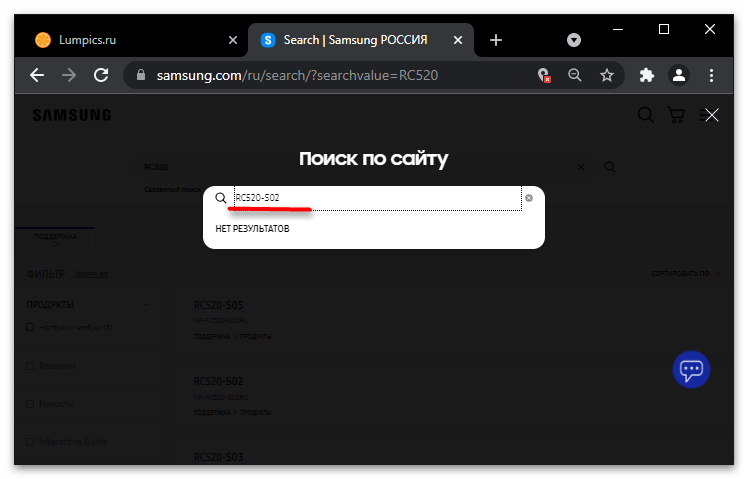Open the СОРТИРОВАТЬ ПО dropdown
Screen dimensions: 748x479
click(686, 273)
